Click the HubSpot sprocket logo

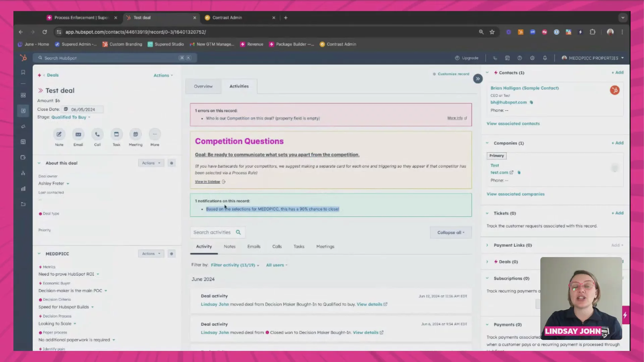[x=23, y=58]
